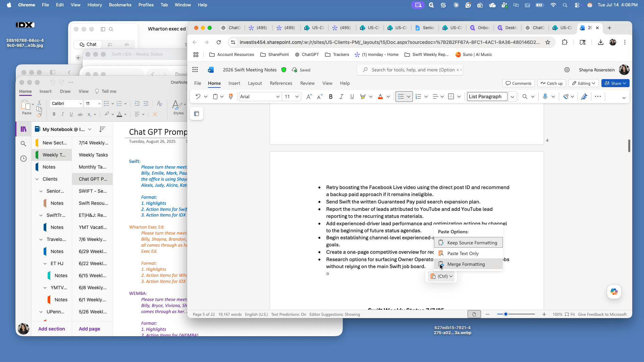Reload the page in Chrome
This screenshot has width=644, height=362.
pos(219,42)
